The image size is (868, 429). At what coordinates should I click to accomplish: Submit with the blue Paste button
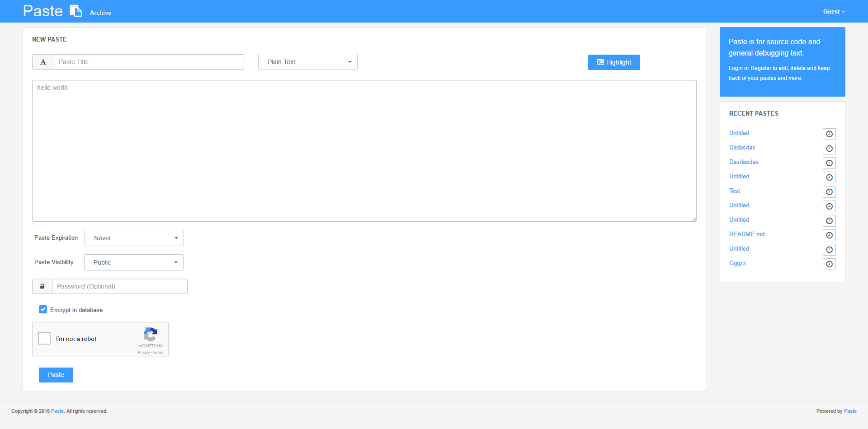coord(56,375)
